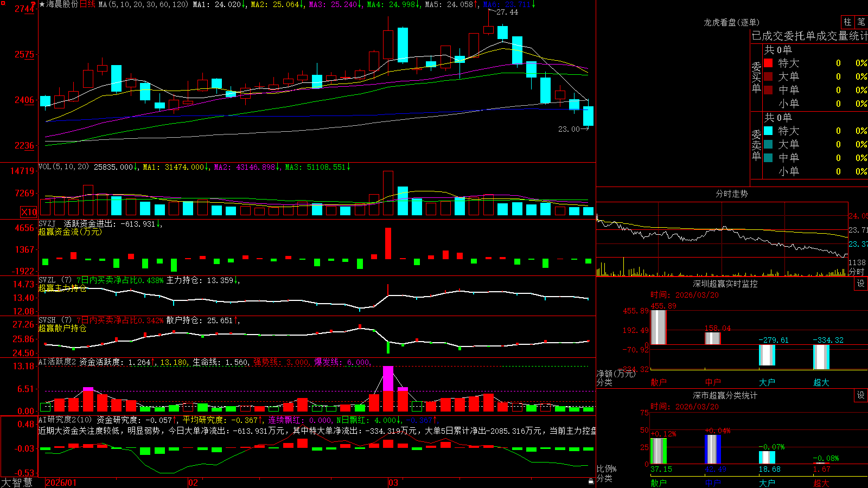Click the 委买单 vertical label
Screen dimensions: 868x488
(x=756, y=77)
